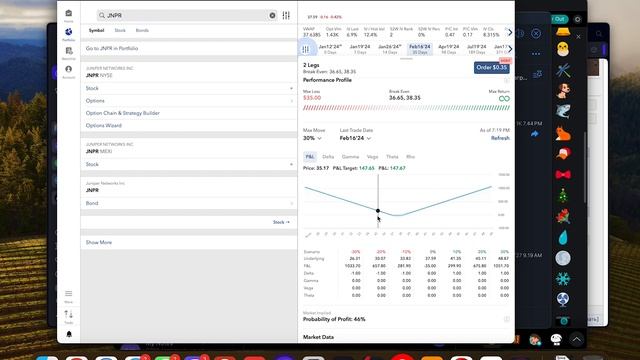This screenshot has width=640, height=360.
Task: Click the max loss/return gradient bar
Action: [x=406, y=108]
